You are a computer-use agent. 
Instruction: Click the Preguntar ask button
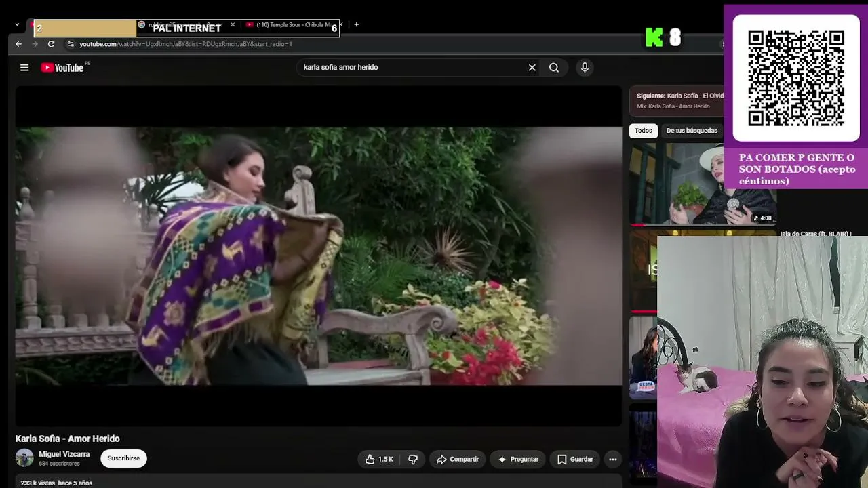coord(518,459)
